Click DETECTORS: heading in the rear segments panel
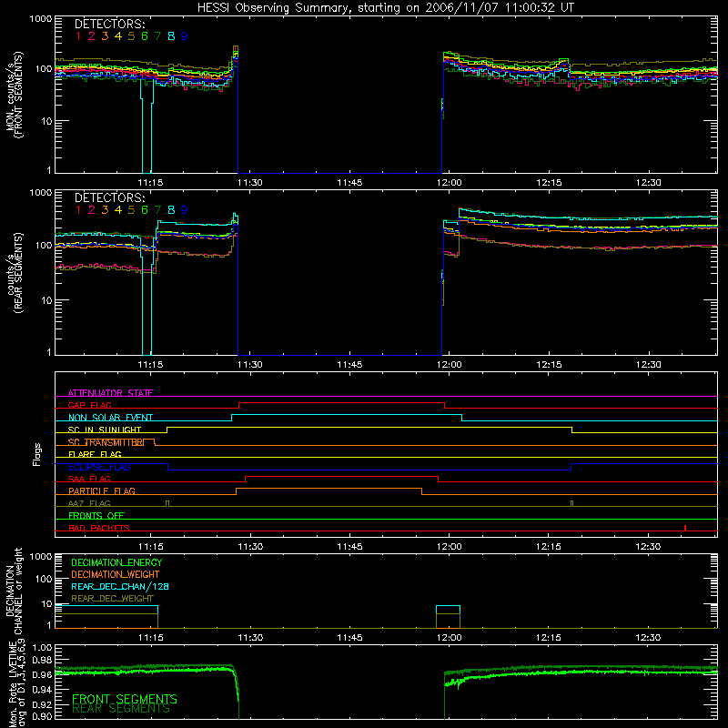The height and width of the screenshot is (728, 728). [x=109, y=198]
